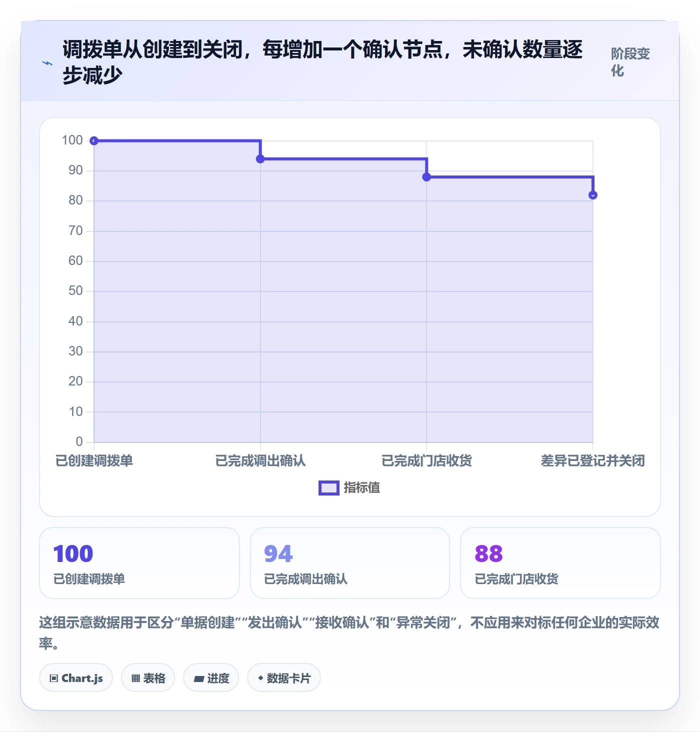Click the 指标值 legend color box

(328, 488)
